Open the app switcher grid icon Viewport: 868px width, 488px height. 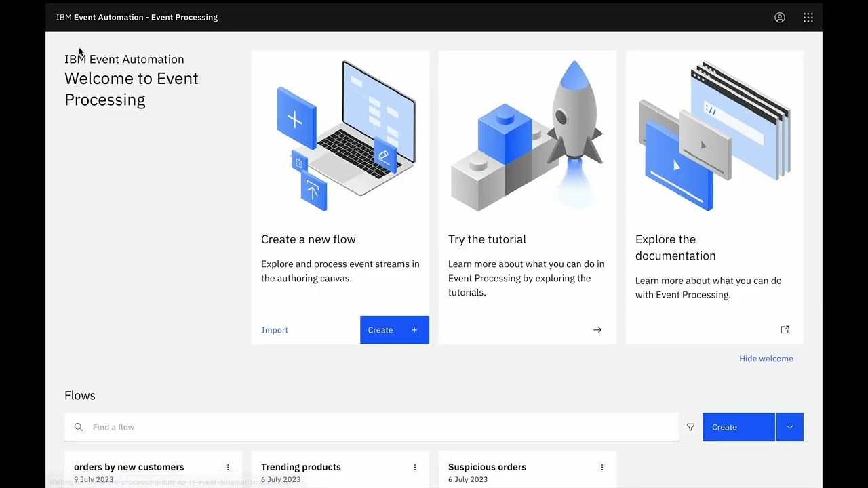click(x=808, y=18)
